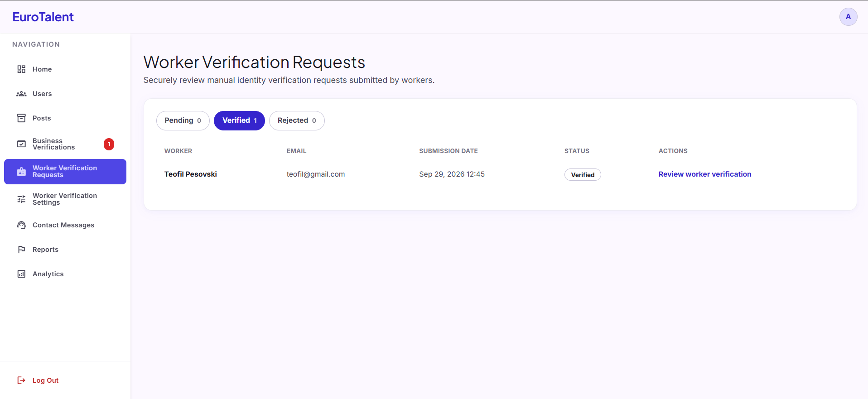Click the Log Out text
This screenshot has width=868, height=399.
(x=45, y=380)
